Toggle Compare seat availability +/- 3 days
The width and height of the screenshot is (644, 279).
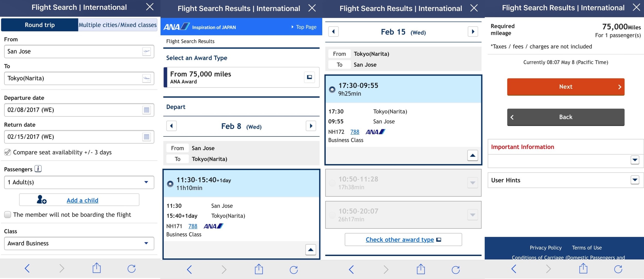coord(7,152)
